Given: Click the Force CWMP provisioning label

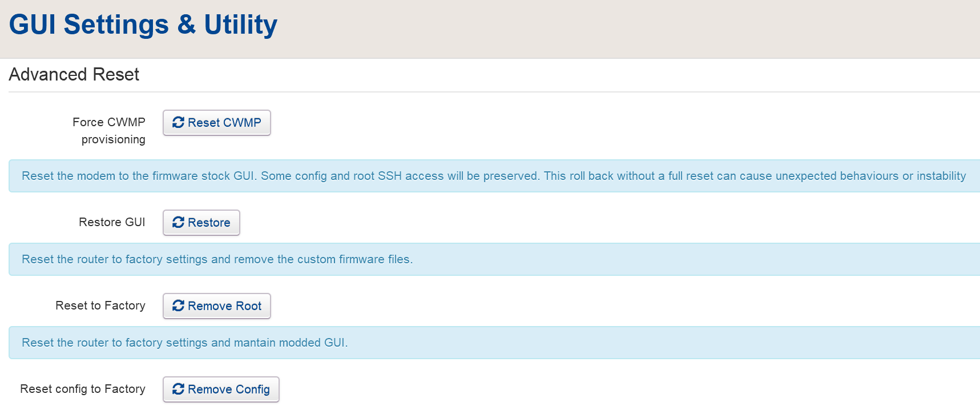Looking at the screenshot, I should [x=108, y=130].
